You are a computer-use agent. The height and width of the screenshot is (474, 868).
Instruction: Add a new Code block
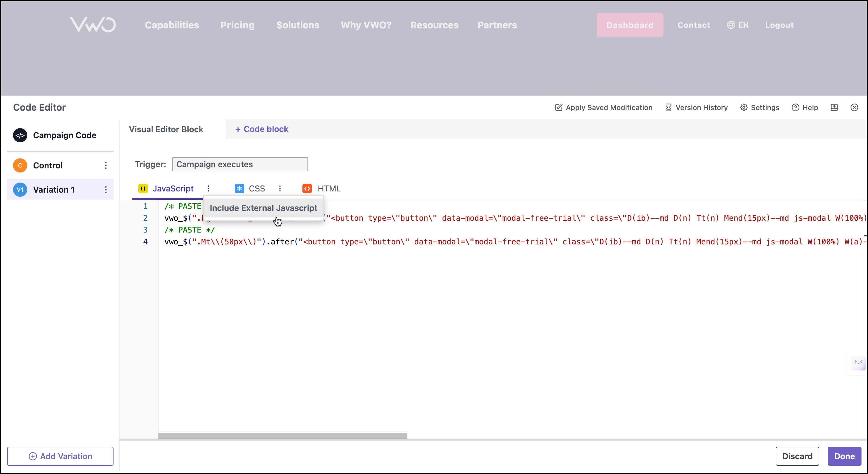tap(262, 129)
